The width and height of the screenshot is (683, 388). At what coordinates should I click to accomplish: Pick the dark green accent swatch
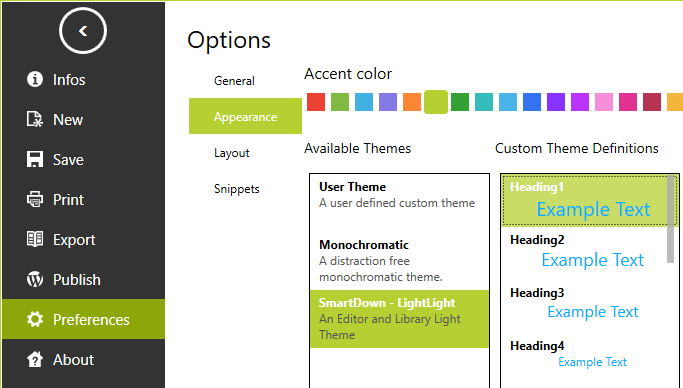click(x=460, y=102)
